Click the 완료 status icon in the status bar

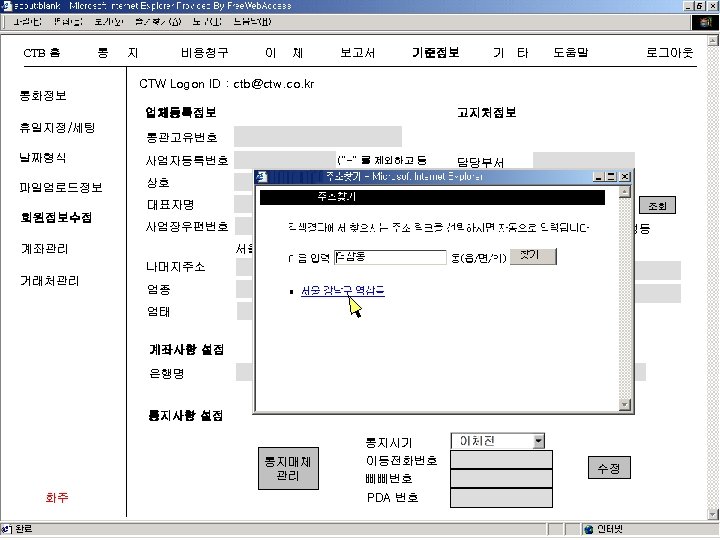pyautogui.click(x=6, y=529)
